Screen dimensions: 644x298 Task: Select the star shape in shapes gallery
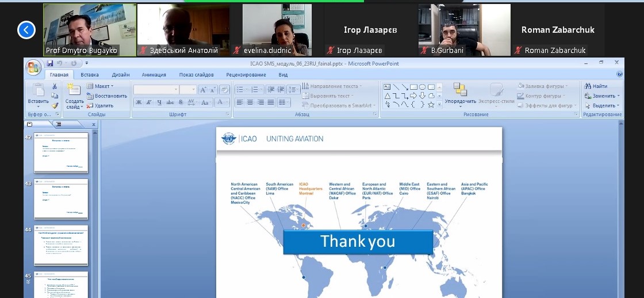[431, 105]
